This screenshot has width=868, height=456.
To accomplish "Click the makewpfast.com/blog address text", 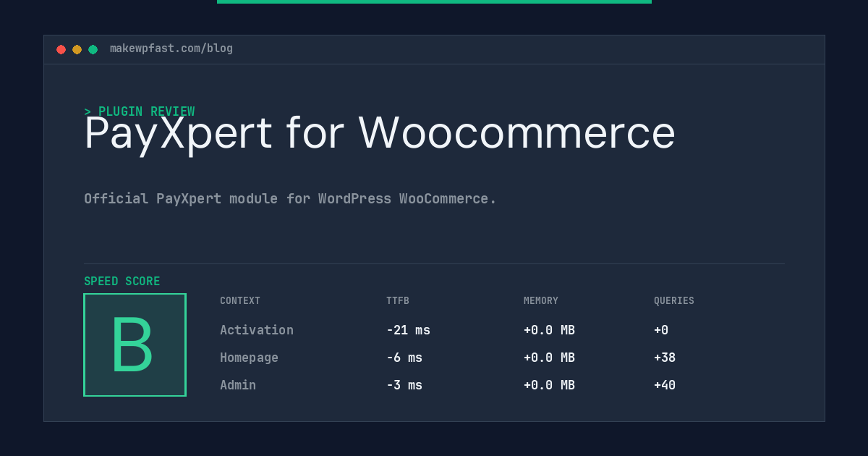I will [x=171, y=48].
